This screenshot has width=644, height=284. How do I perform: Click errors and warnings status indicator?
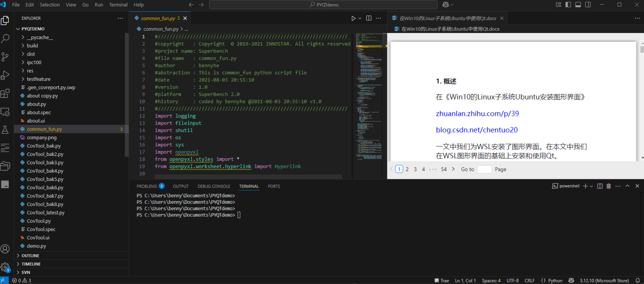(22, 281)
